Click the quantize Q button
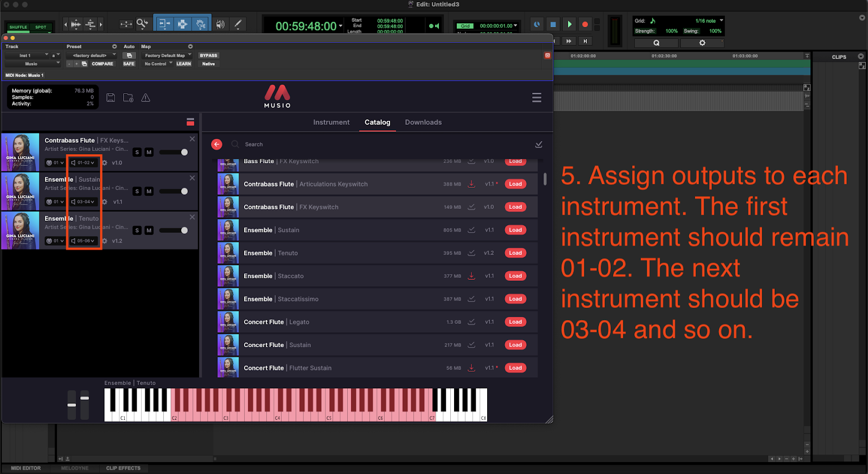 (x=656, y=43)
